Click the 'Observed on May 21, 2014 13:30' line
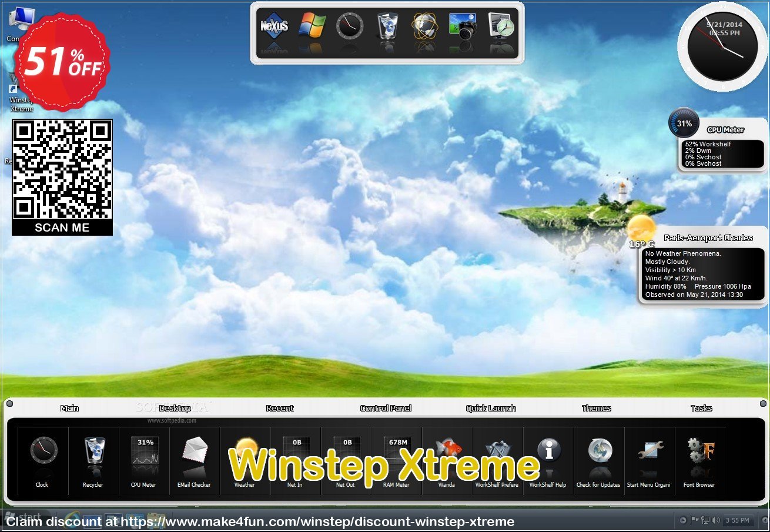The image size is (770, 532). pyautogui.click(x=694, y=295)
